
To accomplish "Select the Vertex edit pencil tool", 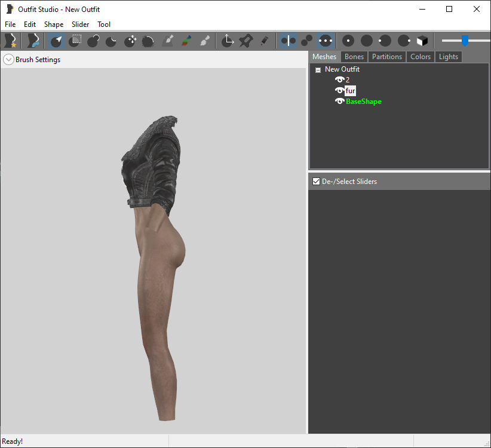I will click(265, 41).
